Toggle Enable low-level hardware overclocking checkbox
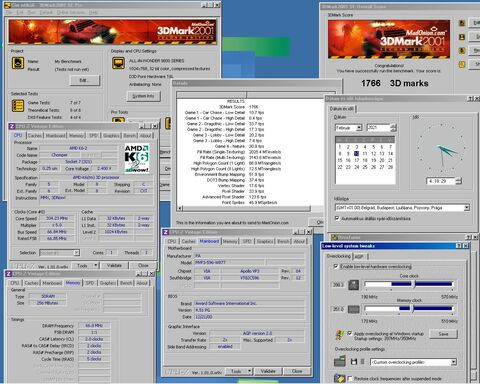This screenshot has height=384, width=480. 336,266
